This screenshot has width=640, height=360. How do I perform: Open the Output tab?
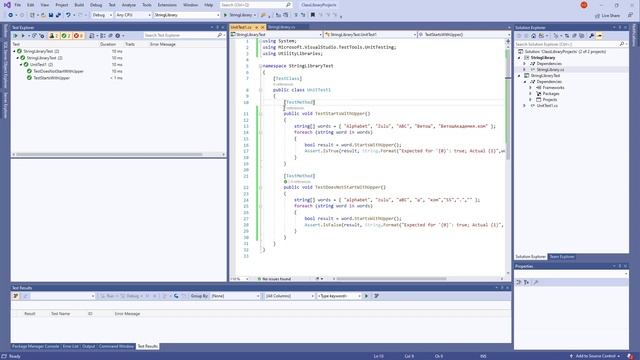[88, 347]
